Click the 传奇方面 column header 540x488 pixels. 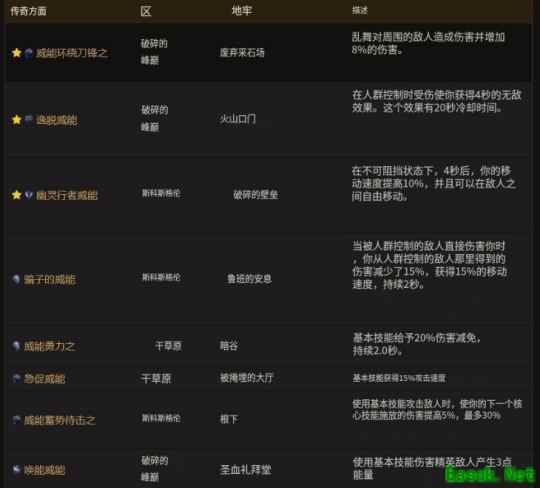click(x=29, y=11)
